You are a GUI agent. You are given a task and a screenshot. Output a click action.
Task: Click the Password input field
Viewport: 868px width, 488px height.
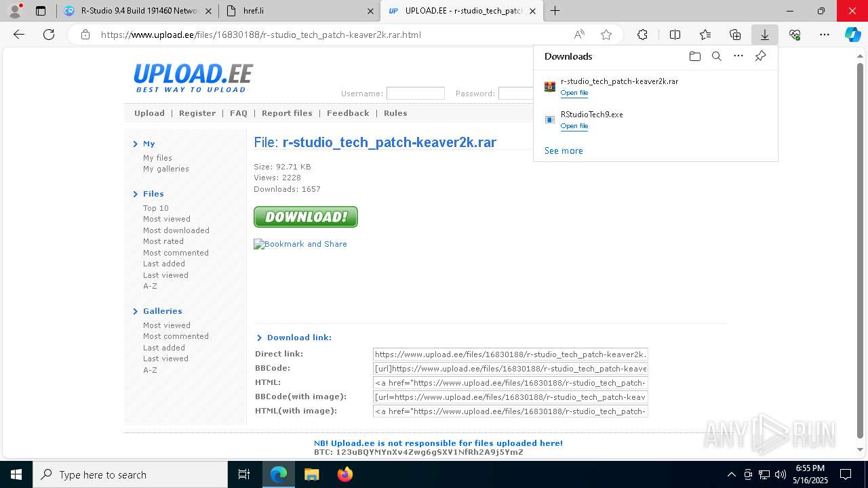(517, 94)
